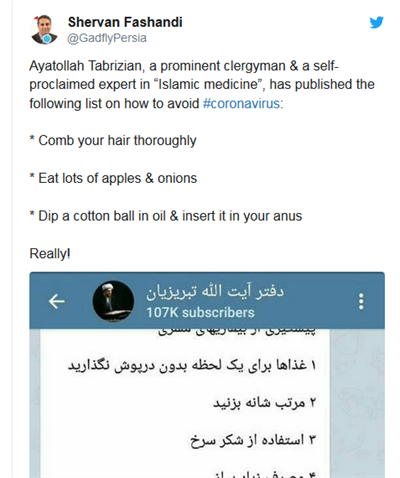The image size is (400, 478).
Task: Click the Telegram channel profile picture
Action: click(x=113, y=301)
